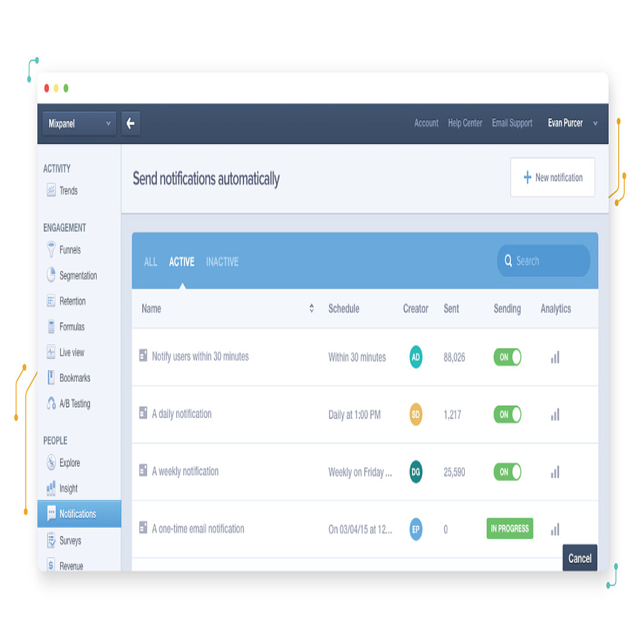The height and width of the screenshot is (644, 644).
Task: Click the Segmentation pie chart icon
Action: [51, 275]
